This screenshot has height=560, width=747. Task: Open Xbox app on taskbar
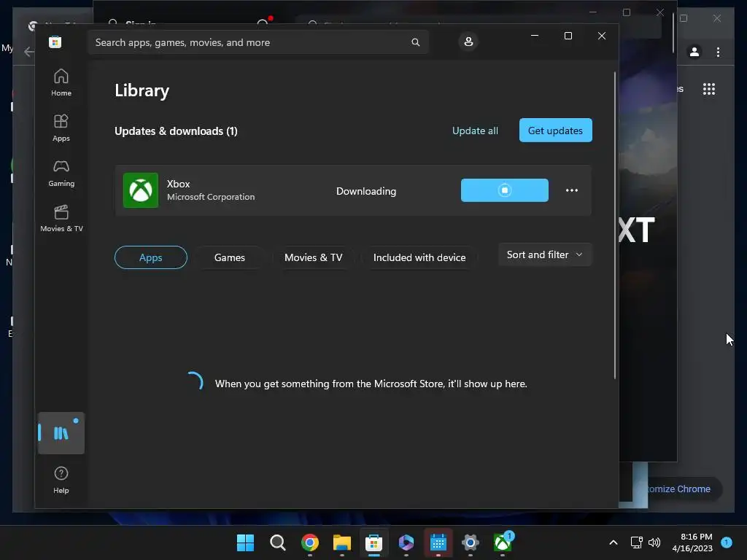click(x=502, y=542)
